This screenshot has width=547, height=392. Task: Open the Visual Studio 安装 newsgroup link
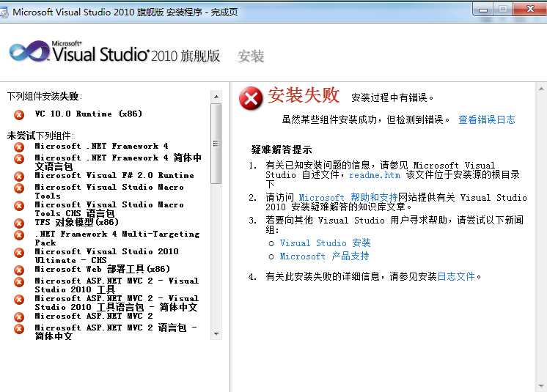[325, 243]
